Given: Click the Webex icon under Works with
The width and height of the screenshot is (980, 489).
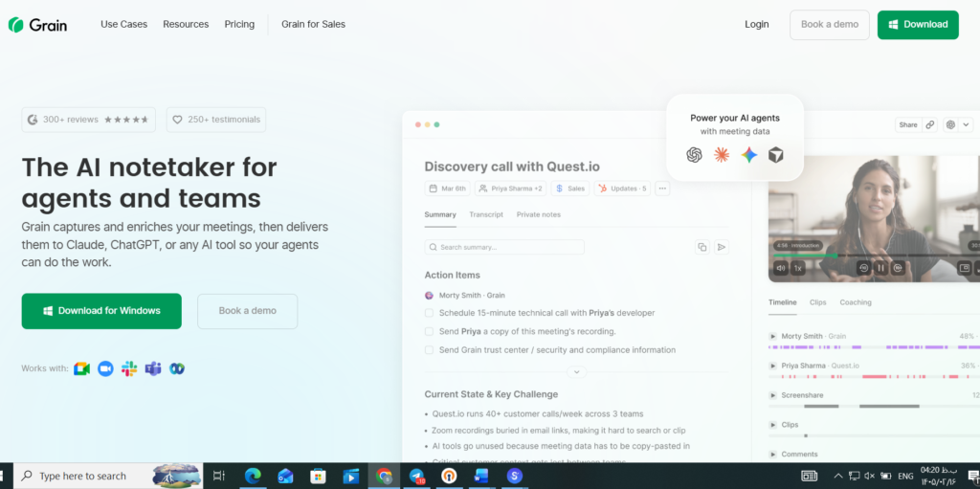Looking at the screenshot, I should pyautogui.click(x=177, y=369).
